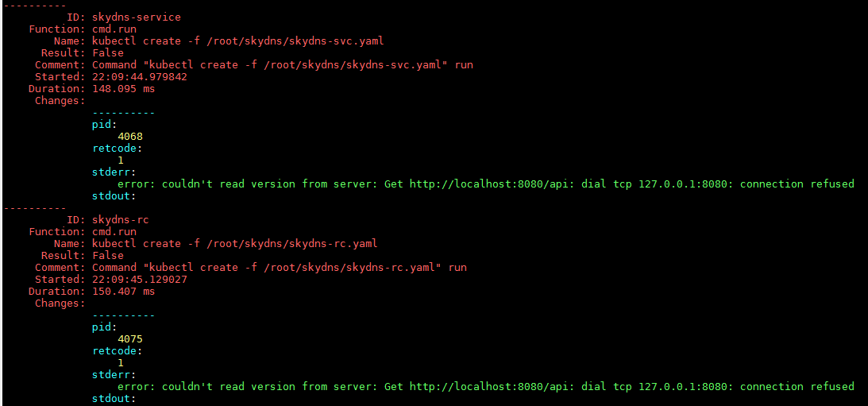The height and width of the screenshot is (406, 868).
Task: Click the cmd.run function text under skydns-service
Action: pyautogui.click(x=114, y=29)
